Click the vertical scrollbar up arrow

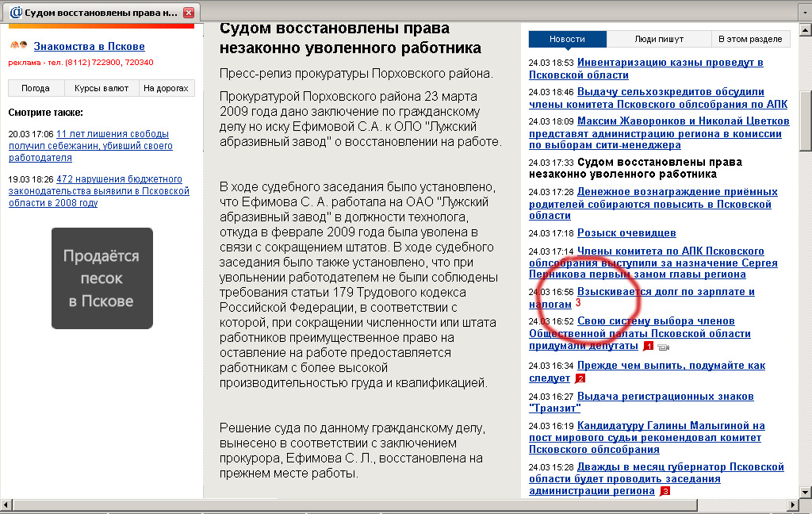(806, 30)
